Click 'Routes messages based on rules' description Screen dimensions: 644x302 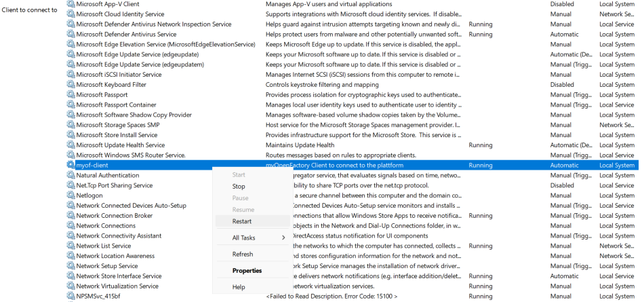tap(341, 155)
